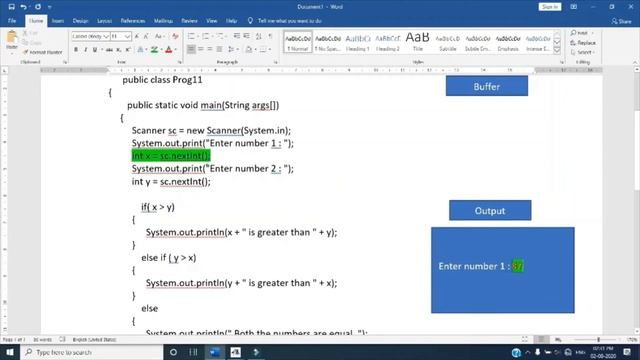Viewport: 640px width, 360px height.
Task: Expand the Styles gallery More arrow
Action: click(557, 50)
